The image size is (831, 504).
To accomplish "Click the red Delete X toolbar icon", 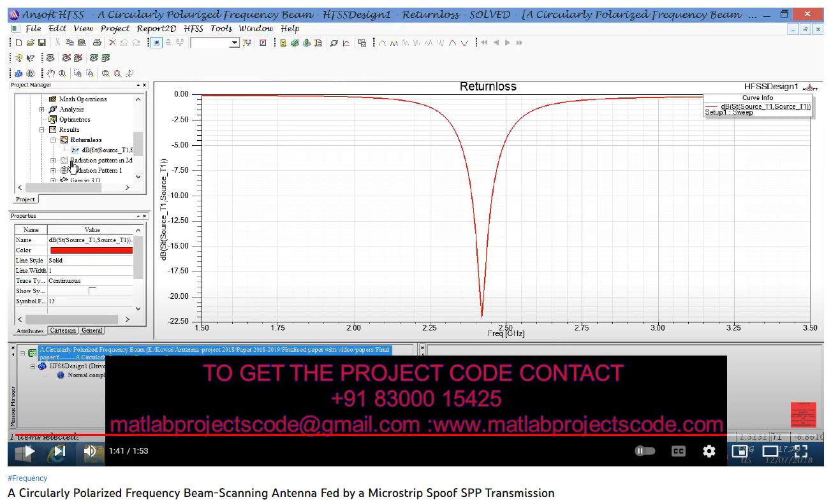I will [112, 43].
